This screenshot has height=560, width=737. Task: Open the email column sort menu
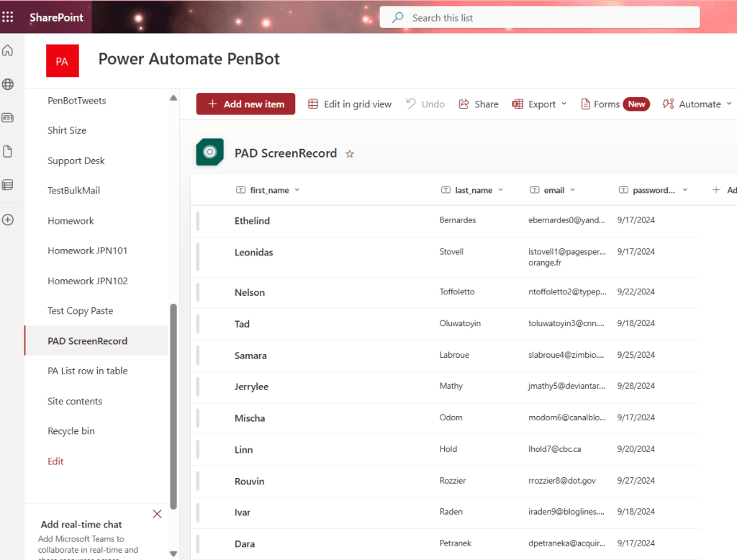click(573, 190)
